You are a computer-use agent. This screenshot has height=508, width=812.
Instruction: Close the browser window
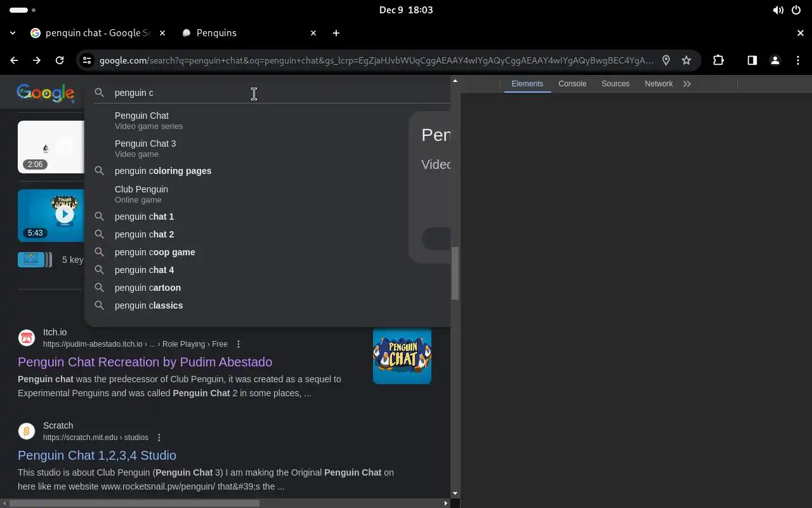[801, 33]
